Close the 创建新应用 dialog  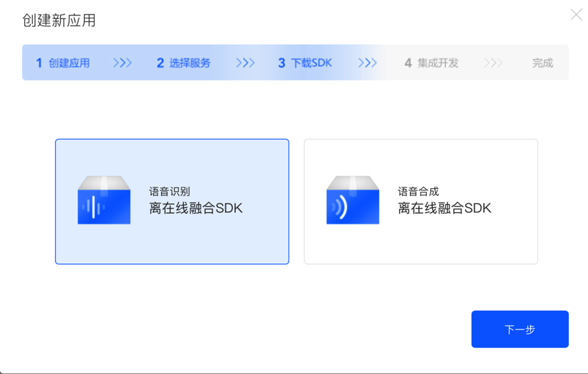tap(576, 15)
